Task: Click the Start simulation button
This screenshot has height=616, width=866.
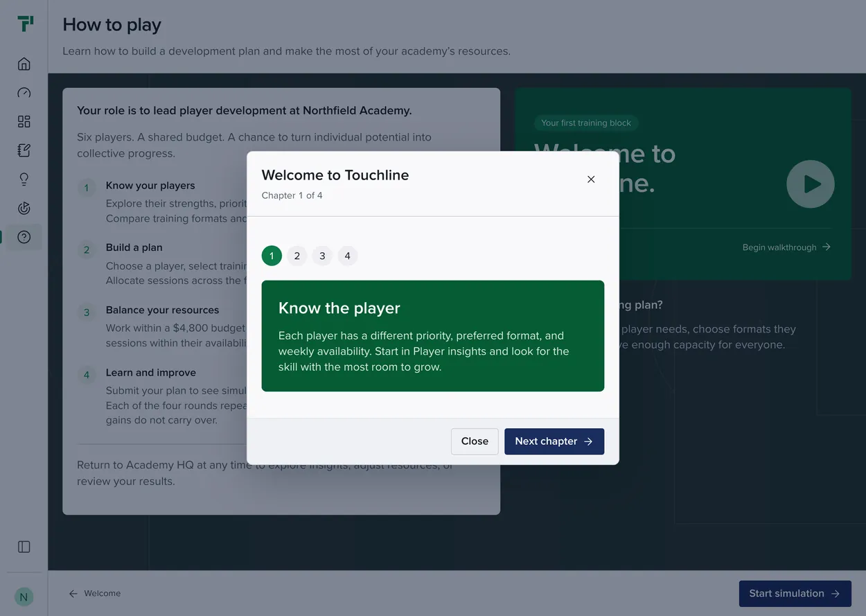Action: pyautogui.click(x=795, y=594)
